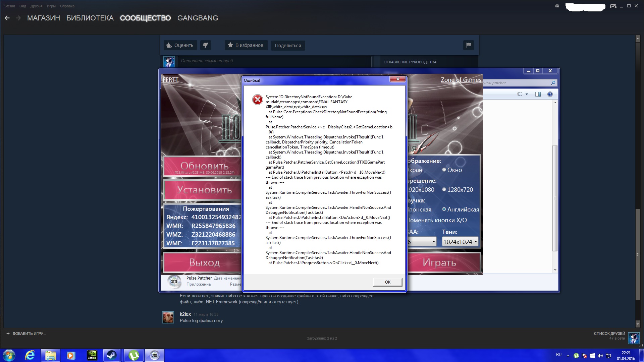This screenshot has height=362, width=644.
Task: Select the Английская voice-over radio button
Action: pos(444,209)
